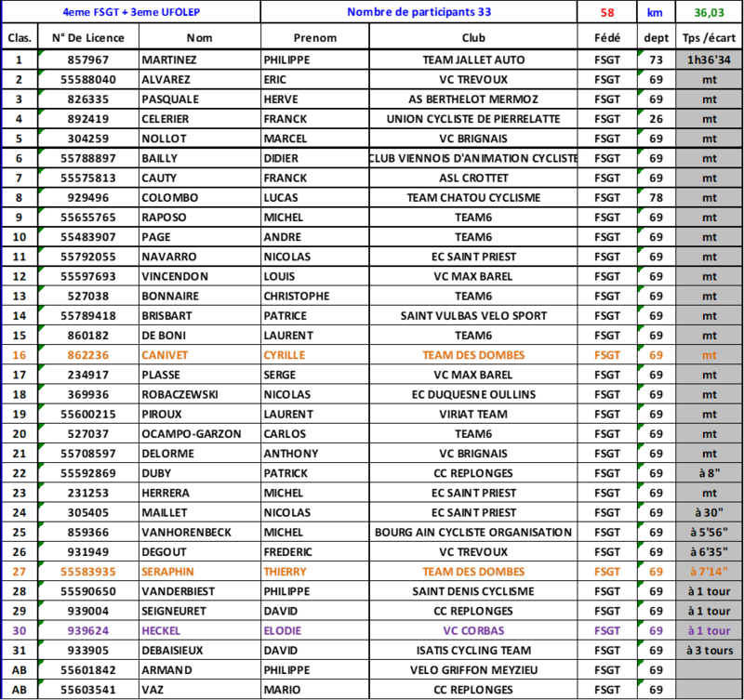The width and height of the screenshot is (744, 700).
Task: Select the 'Fédé' column header
Action: click(607, 37)
